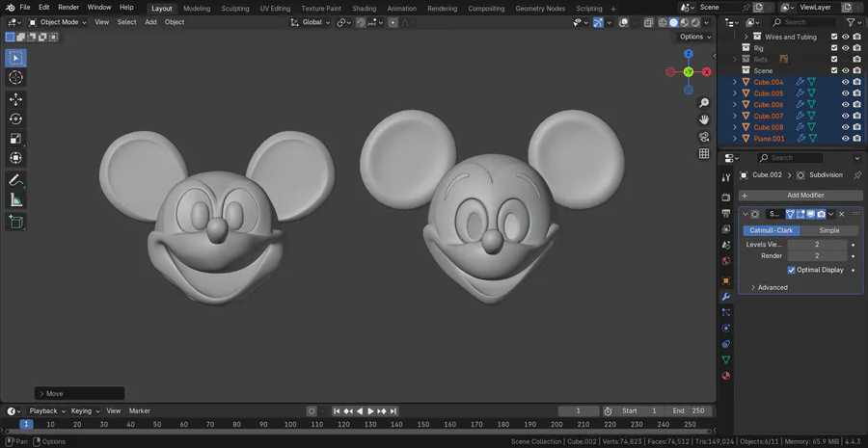Uncheck the Wires and Tubing collection checkbox
This screenshot has height=448, width=868.
coord(834,37)
